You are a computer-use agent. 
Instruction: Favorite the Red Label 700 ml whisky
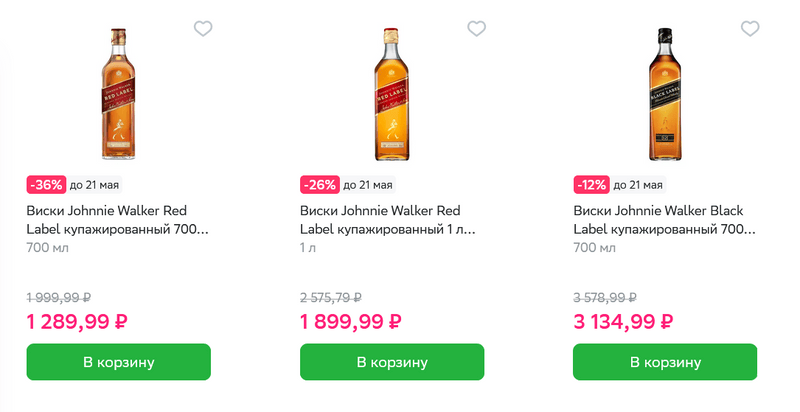pyautogui.click(x=203, y=29)
